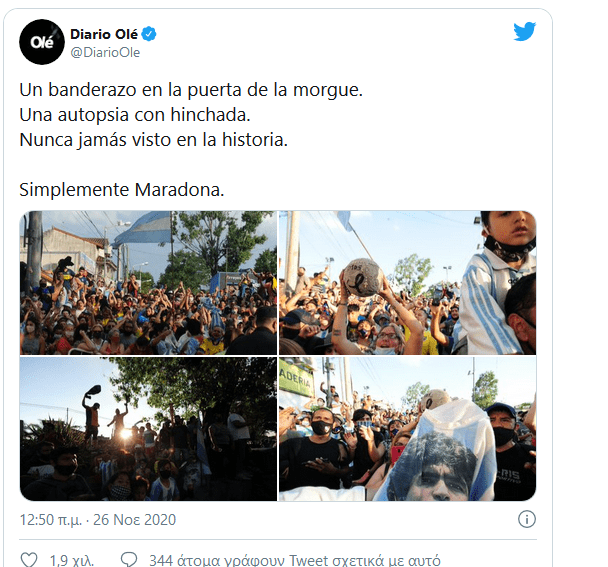This screenshot has height=567, width=608.
Task: Open the Maradona face flag photo
Action: (408, 429)
